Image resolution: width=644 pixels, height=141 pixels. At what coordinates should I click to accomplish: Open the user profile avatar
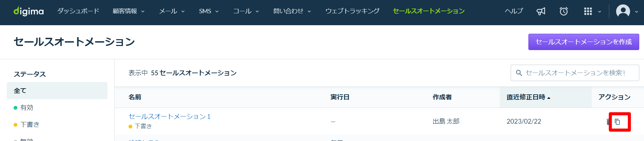pyautogui.click(x=623, y=11)
